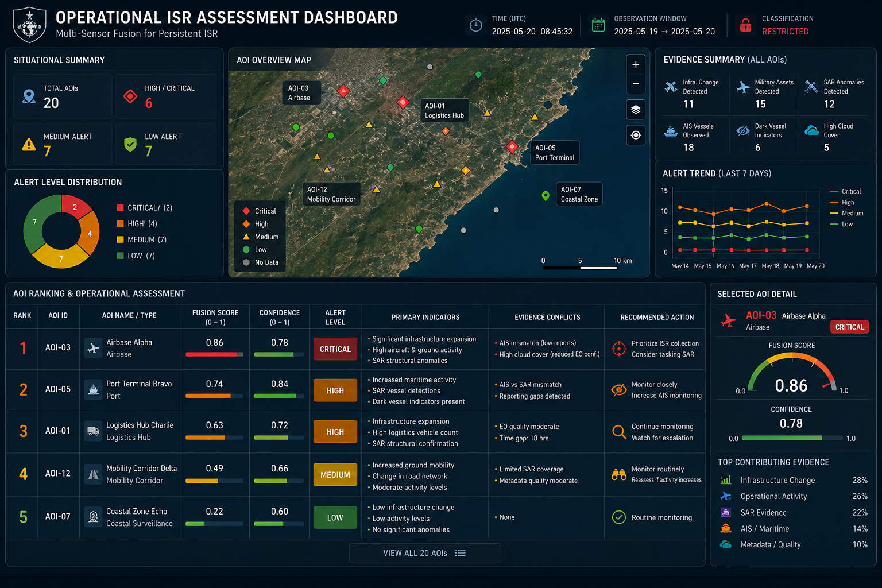Click the LOW green legend swatch in distribution

[120, 256]
